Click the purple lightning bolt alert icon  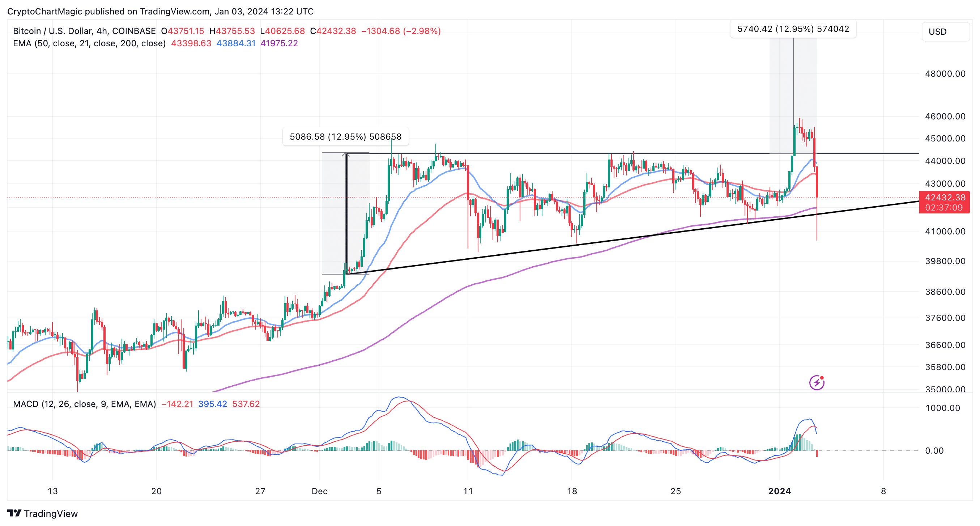pyautogui.click(x=817, y=382)
